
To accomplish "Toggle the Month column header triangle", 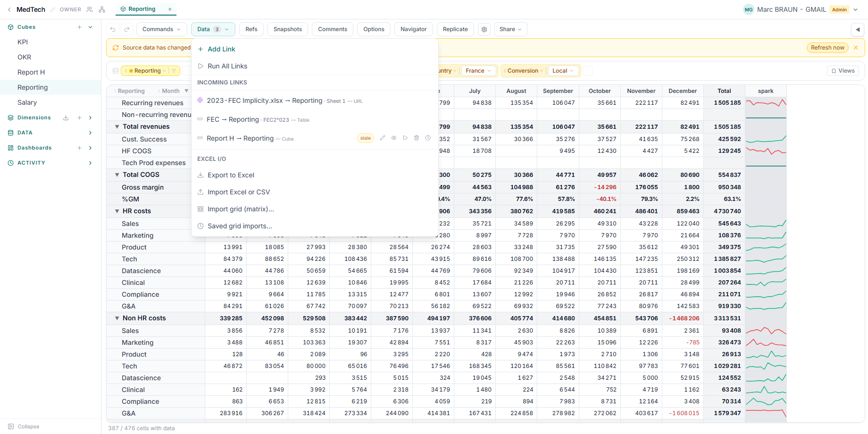I will click(186, 91).
